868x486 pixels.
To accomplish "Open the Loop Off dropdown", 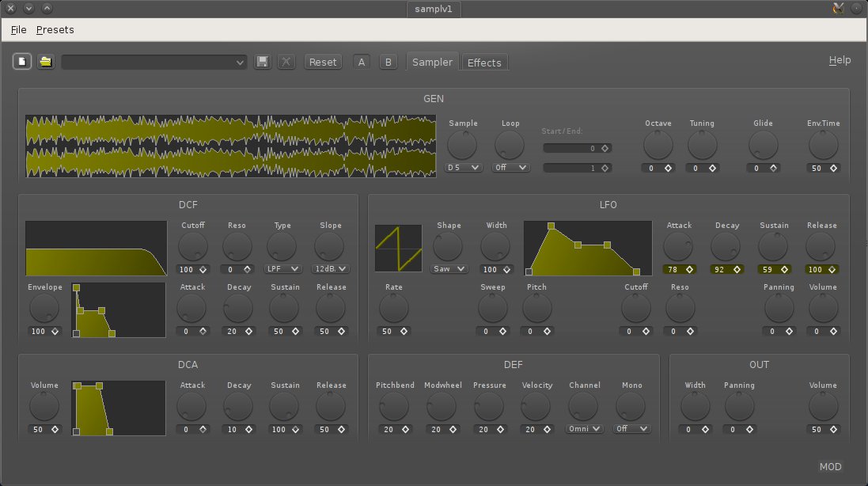I will pyautogui.click(x=510, y=168).
